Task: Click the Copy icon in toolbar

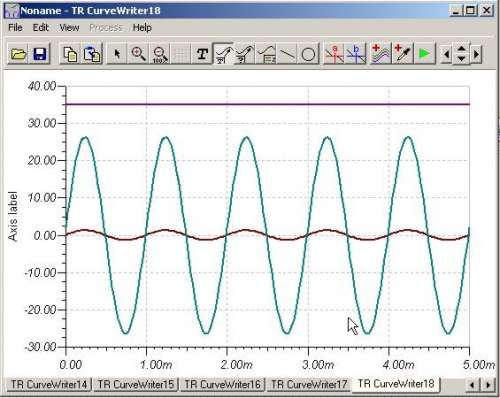Action: coord(70,54)
